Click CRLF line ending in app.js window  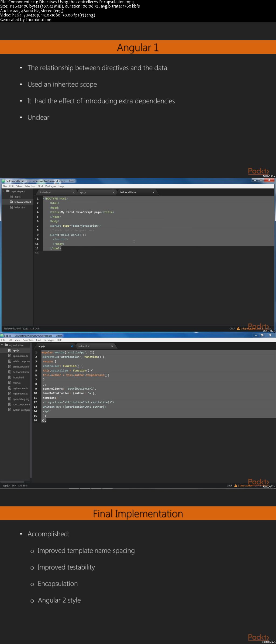tap(230, 486)
